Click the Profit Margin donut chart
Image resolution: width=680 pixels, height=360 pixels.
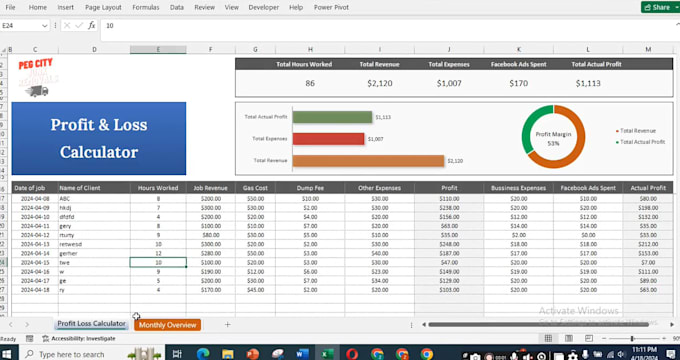[x=553, y=137]
